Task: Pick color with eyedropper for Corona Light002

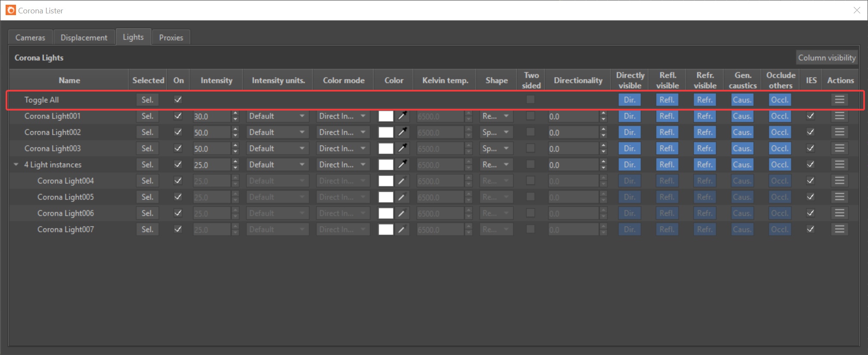Action: [x=402, y=132]
